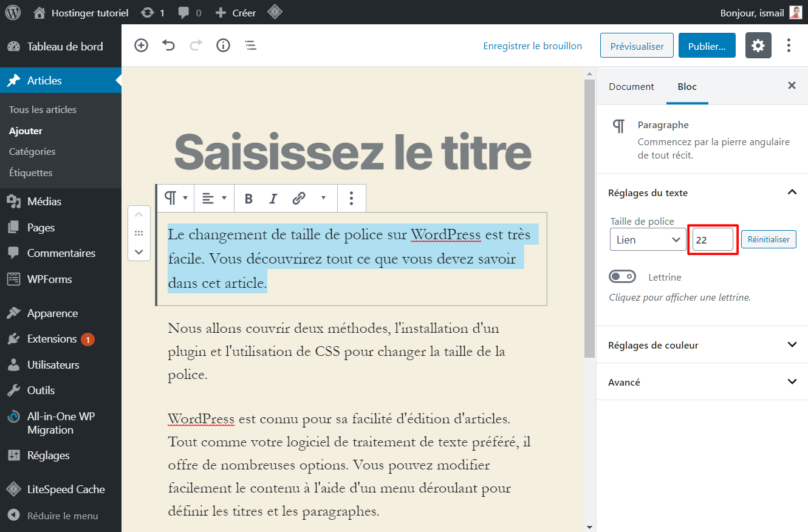Enable the Lettrine toggle

pos(622,276)
